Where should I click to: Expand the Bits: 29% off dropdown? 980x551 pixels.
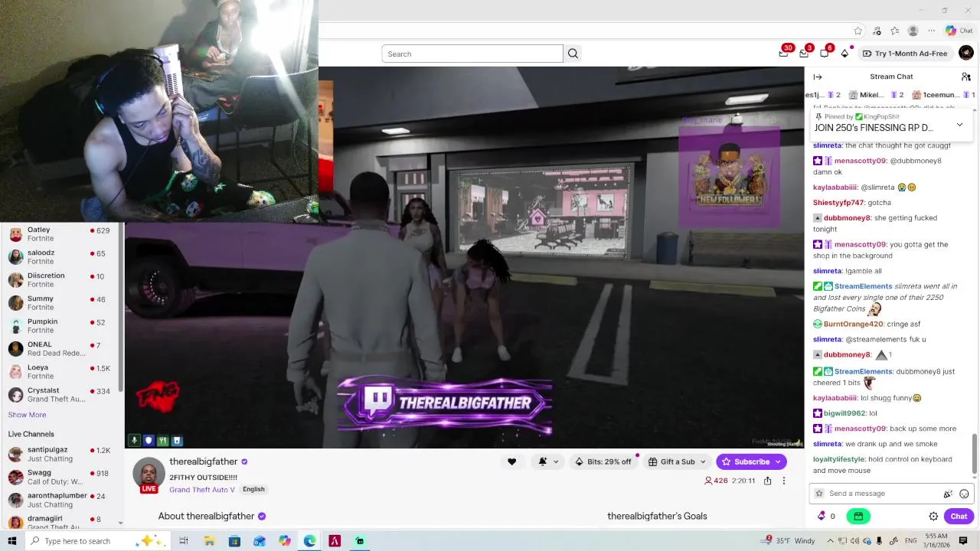(x=603, y=461)
